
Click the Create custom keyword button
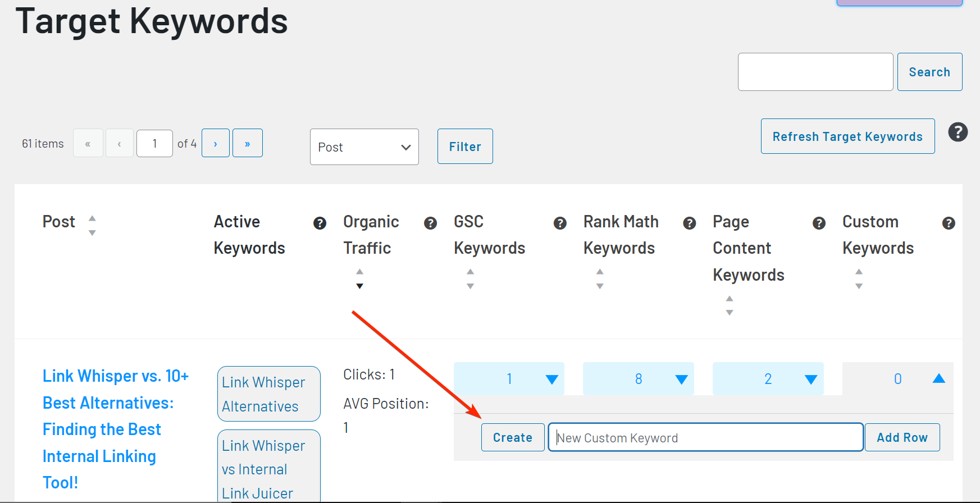click(512, 437)
